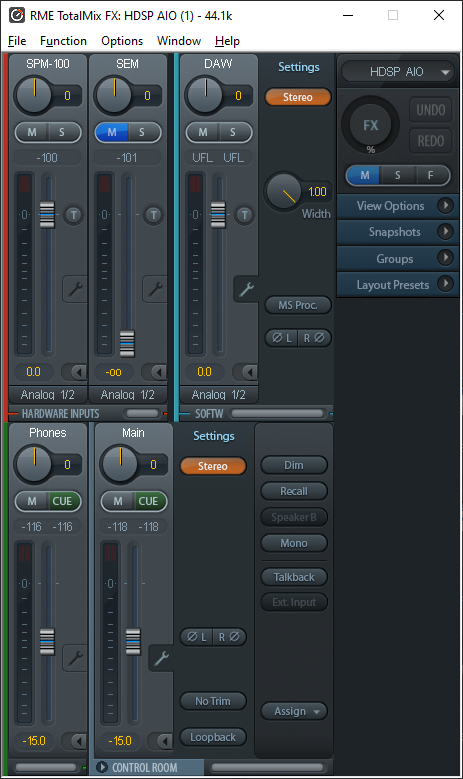
Task: Open routing arrow on Phones channel
Action: (x=74, y=741)
